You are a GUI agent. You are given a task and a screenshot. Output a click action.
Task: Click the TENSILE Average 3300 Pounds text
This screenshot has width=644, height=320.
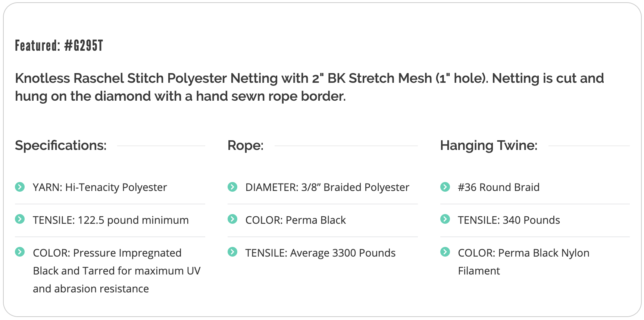tap(321, 253)
